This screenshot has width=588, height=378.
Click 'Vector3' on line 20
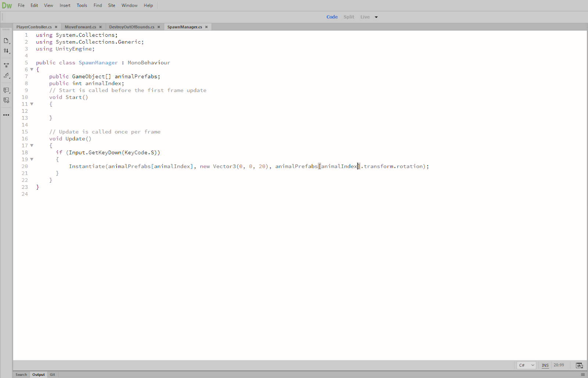point(224,166)
